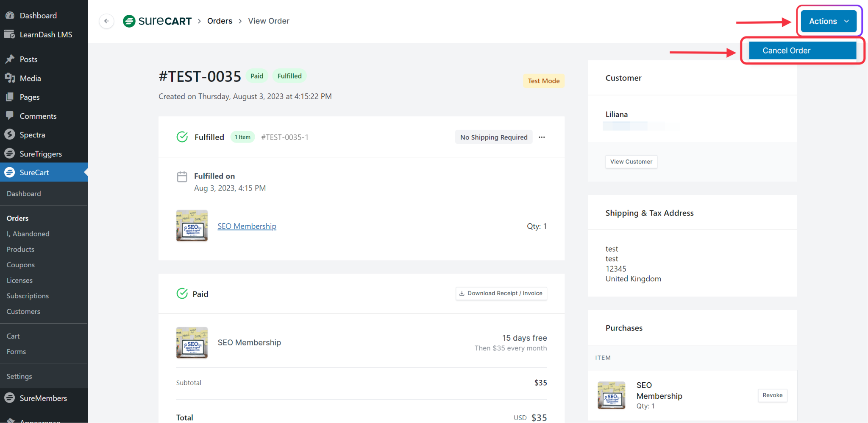The image size is (868, 423).
Task: Click the LearnDash LMS sidebar icon
Action: pyautogui.click(x=10, y=34)
